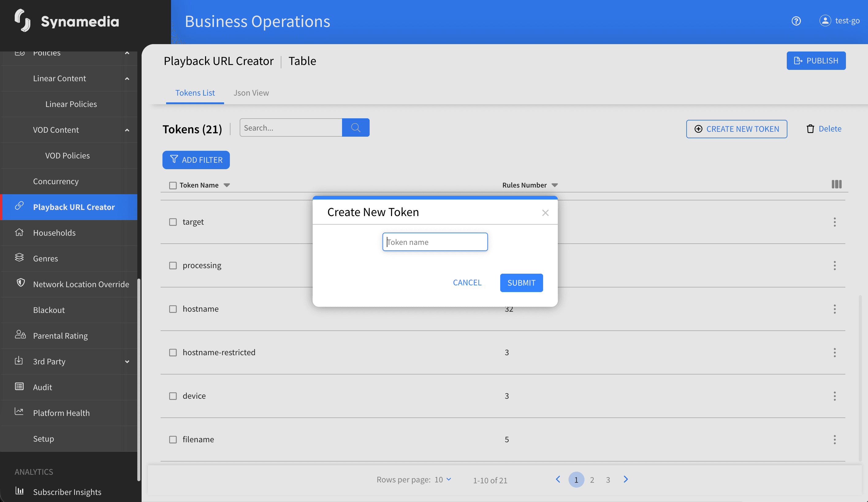Open Rows per page dropdown

tap(443, 479)
